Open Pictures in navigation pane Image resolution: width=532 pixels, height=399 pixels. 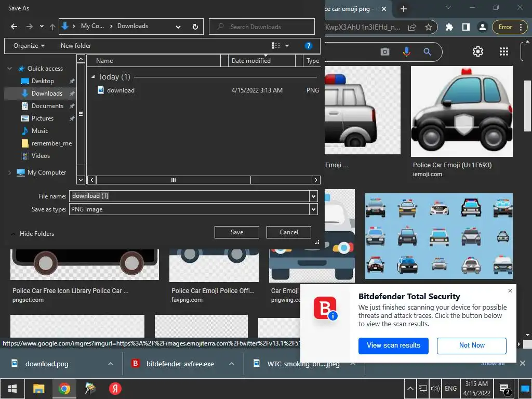(x=43, y=118)
